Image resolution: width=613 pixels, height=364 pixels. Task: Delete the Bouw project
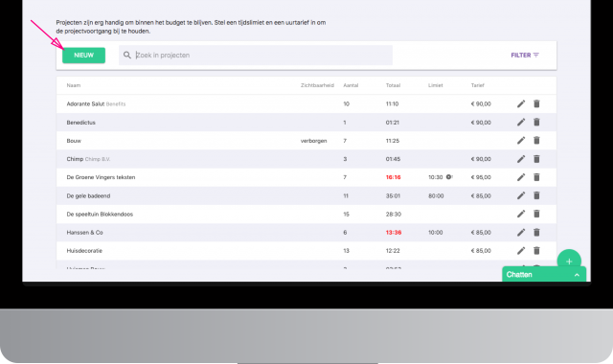click(536, 141)
